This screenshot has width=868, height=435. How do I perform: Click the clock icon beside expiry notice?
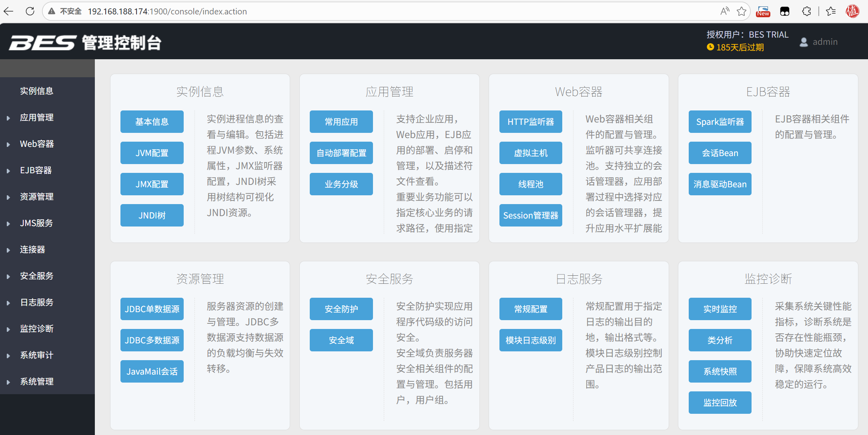coord(710,47)
